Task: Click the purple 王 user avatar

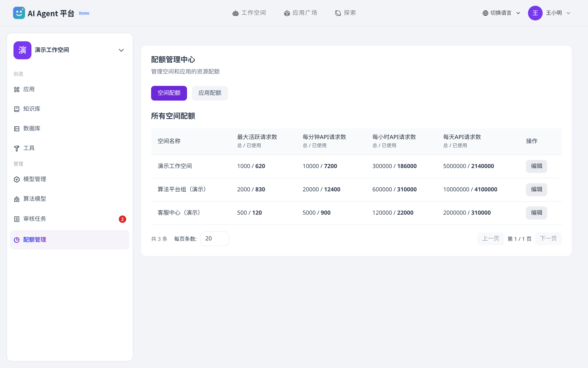Action: coord(535,13)
